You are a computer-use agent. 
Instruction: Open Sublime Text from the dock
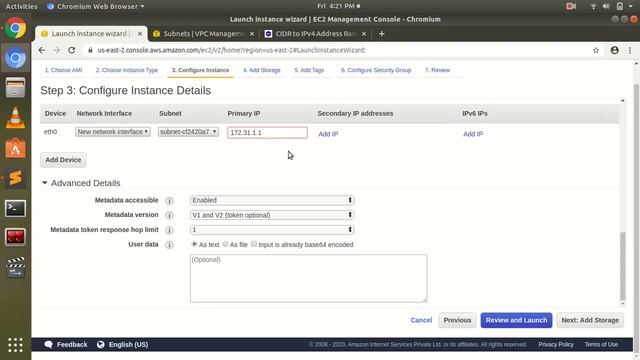coord(16,178)
